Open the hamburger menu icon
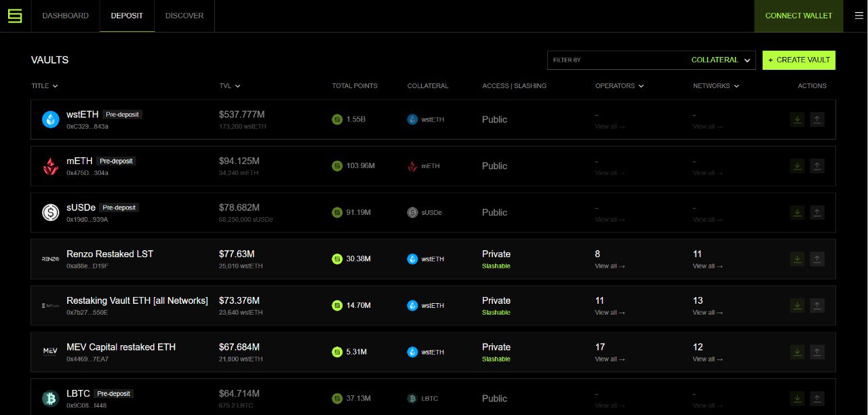The height and width of the screenshot is (415, 868). (x=859, y=16)
